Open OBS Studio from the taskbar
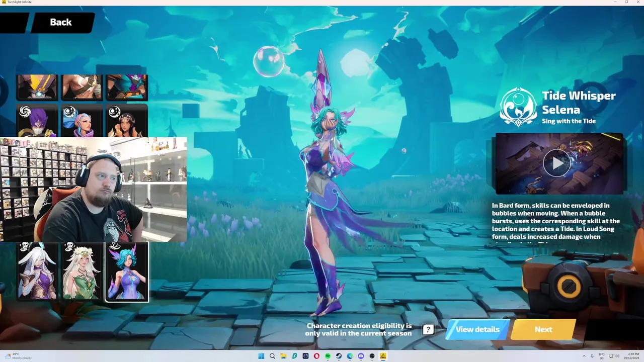Viewport: 644px width, 362px height. click(x=372, y=356)
